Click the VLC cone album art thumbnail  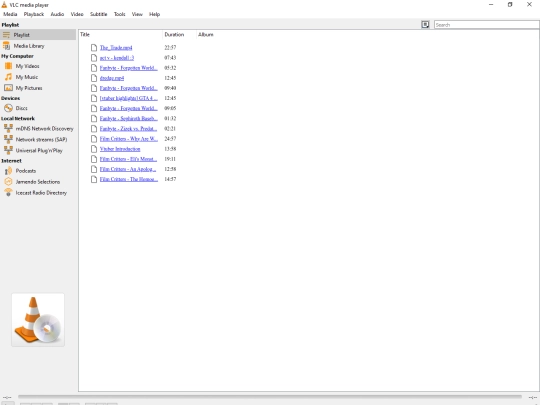[38, 320]
